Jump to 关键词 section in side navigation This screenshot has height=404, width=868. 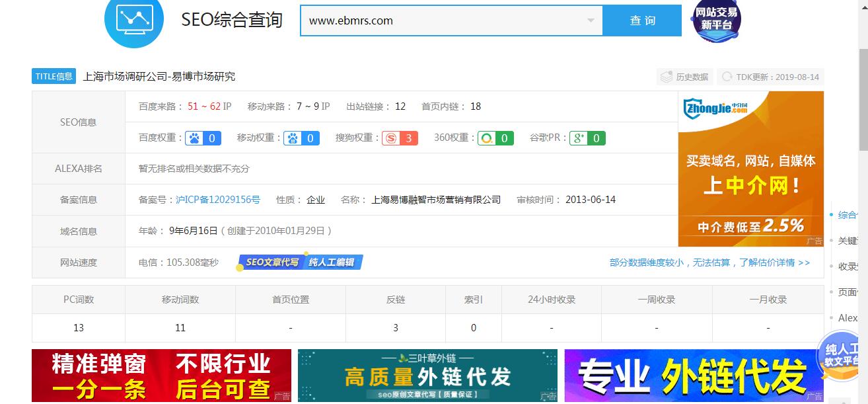coord(847,241)
